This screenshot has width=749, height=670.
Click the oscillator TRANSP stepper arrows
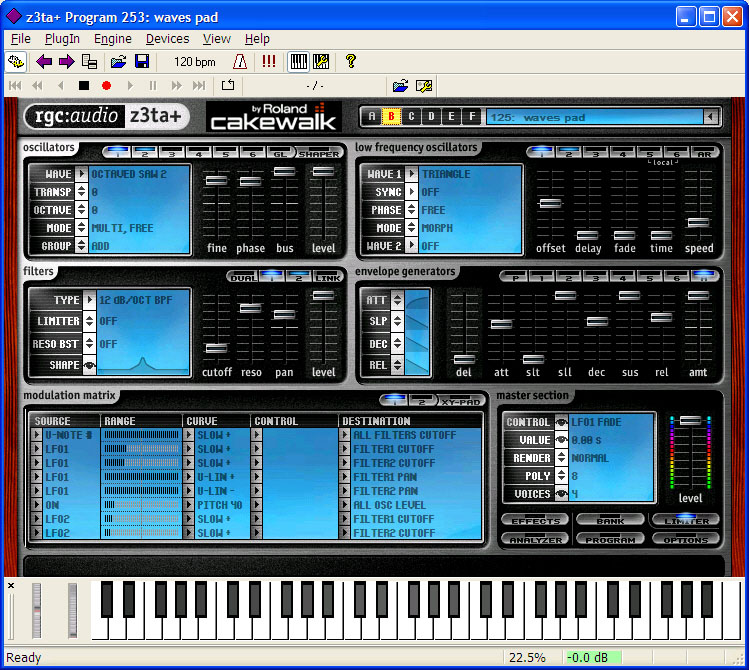click(x=81, y=192)
